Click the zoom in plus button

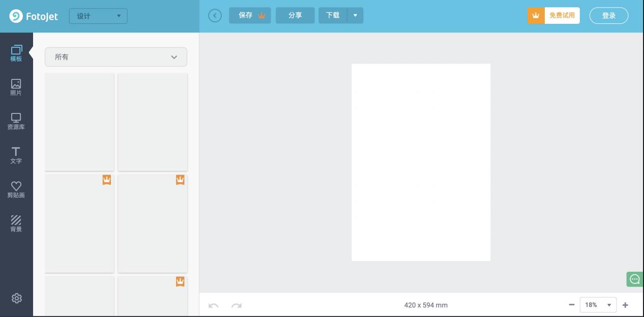click(625, 305)
